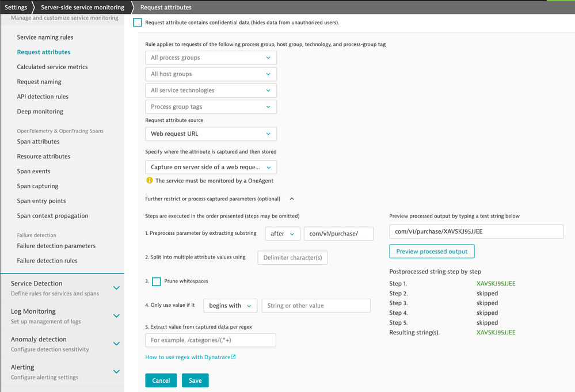Click the external link icon beside regex help
The height and width of the screenshot is (392, 575).
pyautogui.click(x=233, y=357)
